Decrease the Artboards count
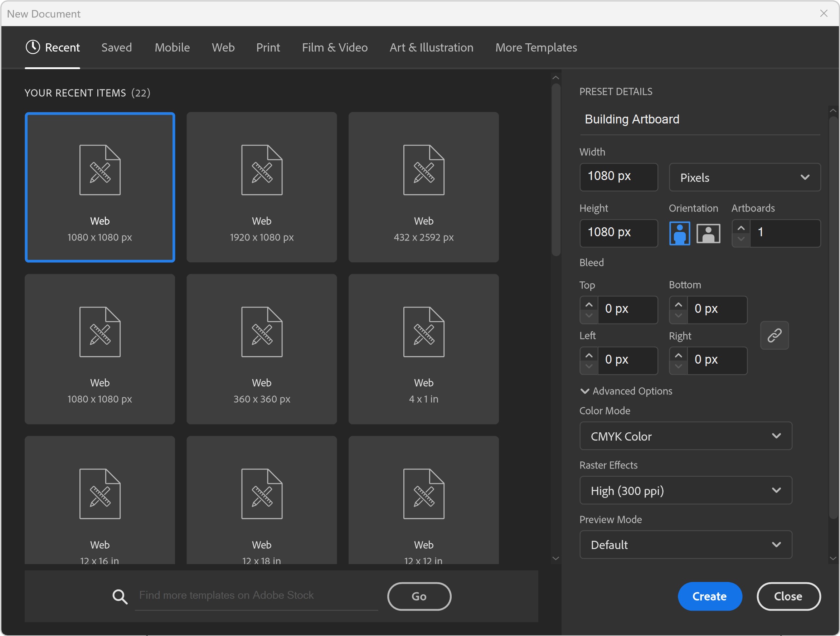Screen dimensions: 840x636 (x=741, y=239)
